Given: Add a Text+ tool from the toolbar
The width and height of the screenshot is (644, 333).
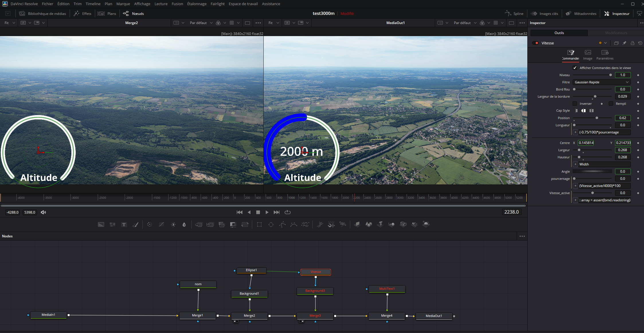Looking at the screenshot, I should (124, 224).
